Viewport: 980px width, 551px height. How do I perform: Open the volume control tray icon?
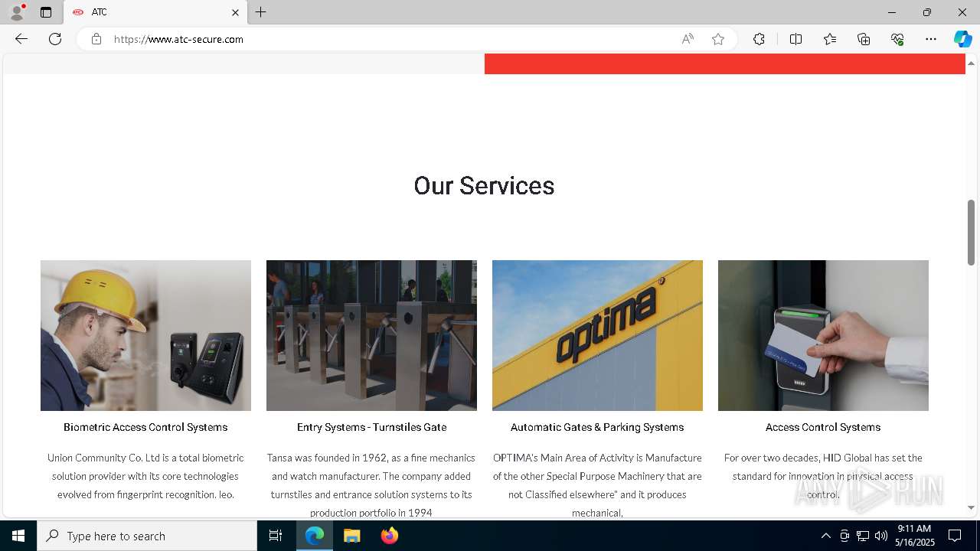tap(880, 536)
